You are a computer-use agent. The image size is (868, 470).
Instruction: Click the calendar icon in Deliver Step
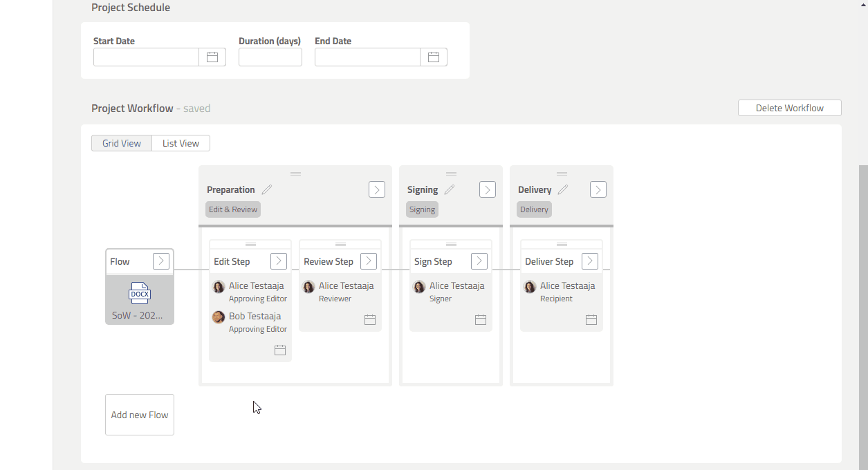[591, 320]
